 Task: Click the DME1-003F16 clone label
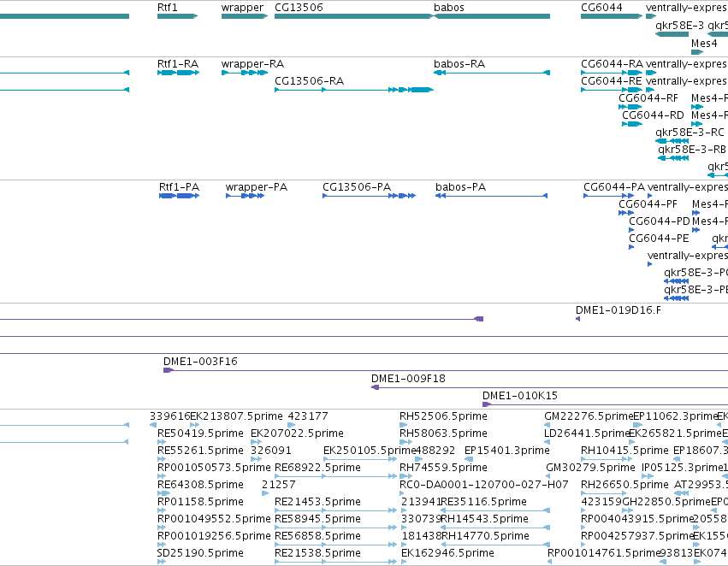pyautogui.click(x=200, y=362)
